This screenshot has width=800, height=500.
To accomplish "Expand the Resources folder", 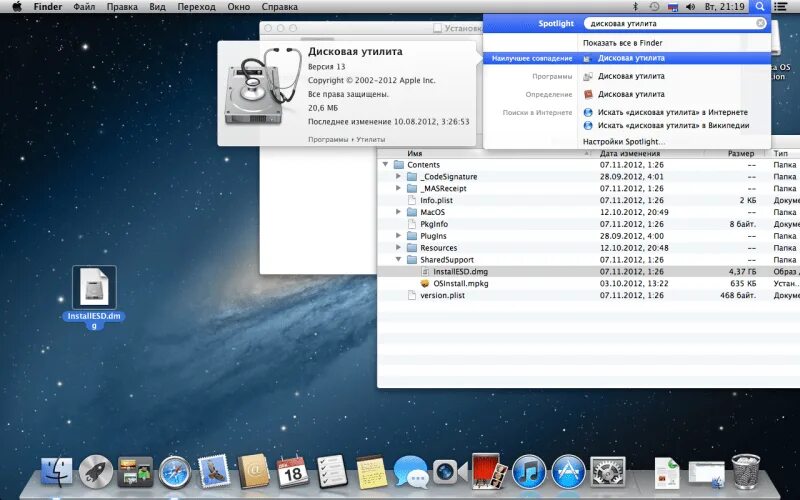I will pyautogui.click(x=398, y=247).
